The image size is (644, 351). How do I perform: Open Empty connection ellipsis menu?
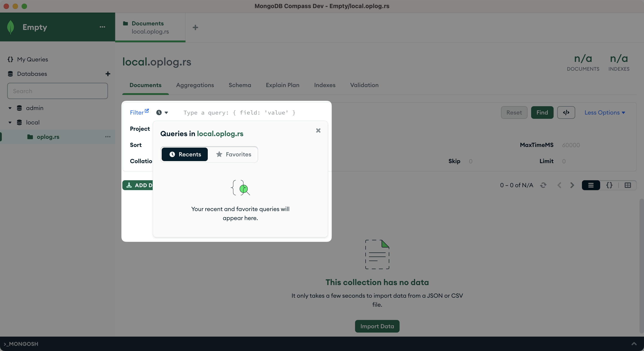pyautogui.click(x=102, y=27)
